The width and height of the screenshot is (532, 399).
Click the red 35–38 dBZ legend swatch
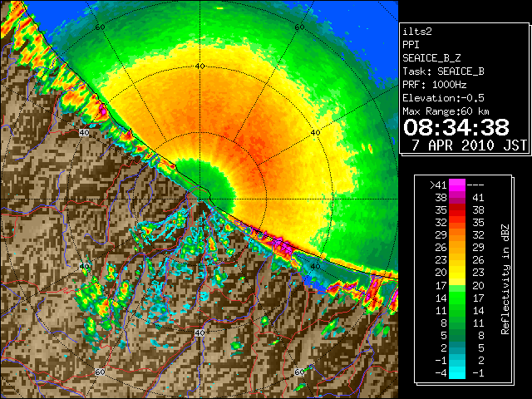[x=457, y=210]
